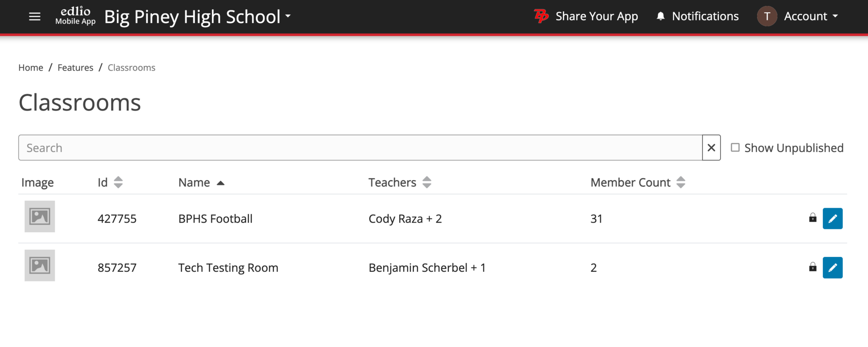Click the lock icon for Tech Testing Room
This screenshot has height=347, width=868.
tap(812, 267)
